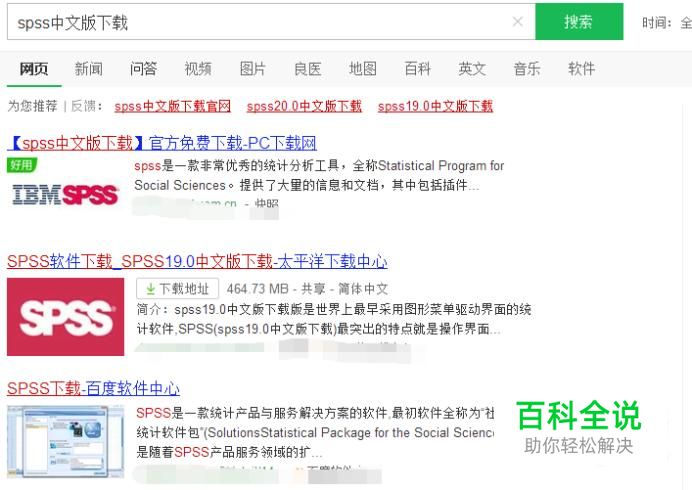Viewport: 692px width, 490px height.
Task: Click the green 搜索 search button
Action: tap(579, 22)
